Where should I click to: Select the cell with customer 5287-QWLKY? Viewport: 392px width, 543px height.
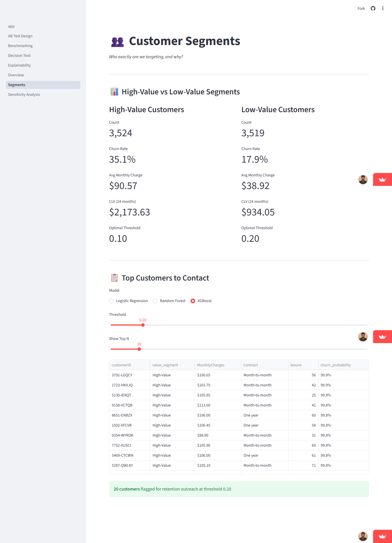tap(130, 466)
